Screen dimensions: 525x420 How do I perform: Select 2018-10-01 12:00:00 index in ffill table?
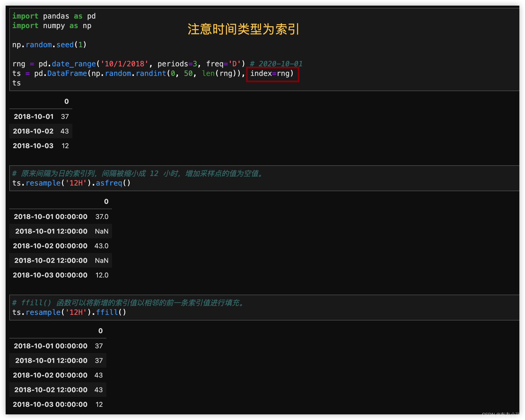pos(51,360)
